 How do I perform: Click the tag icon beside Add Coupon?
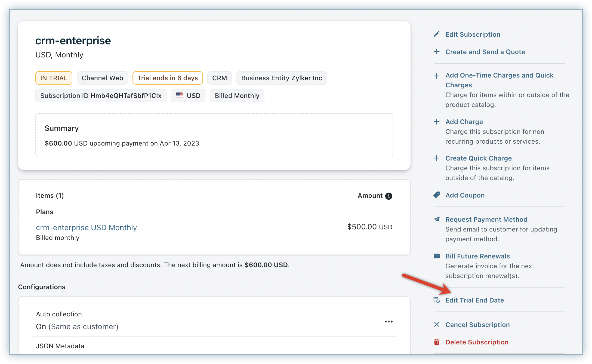436,195
